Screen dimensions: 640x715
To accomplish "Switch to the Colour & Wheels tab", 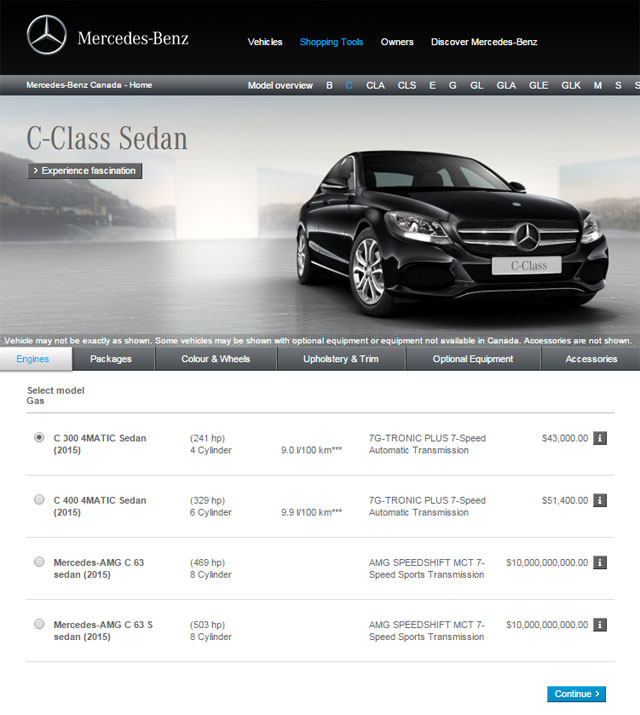I will pos(216,359).
